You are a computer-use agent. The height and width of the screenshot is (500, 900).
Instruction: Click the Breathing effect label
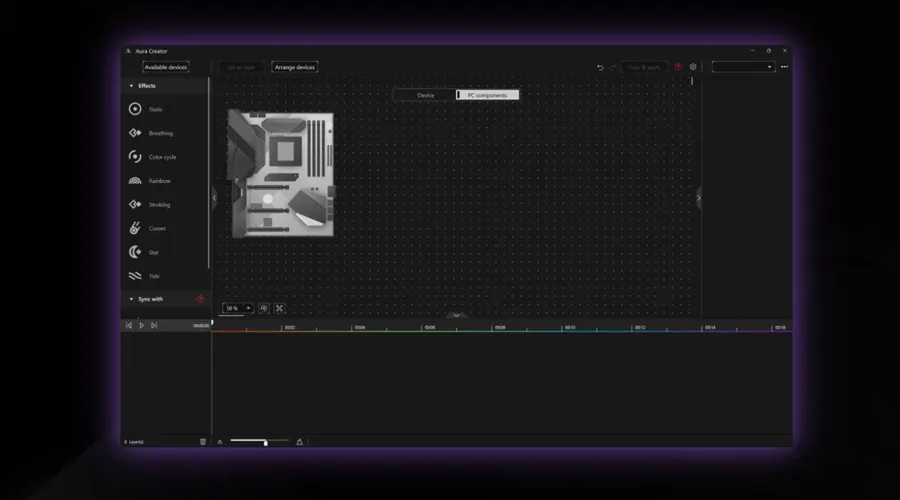pyautogui.click(x=161, y=133)
